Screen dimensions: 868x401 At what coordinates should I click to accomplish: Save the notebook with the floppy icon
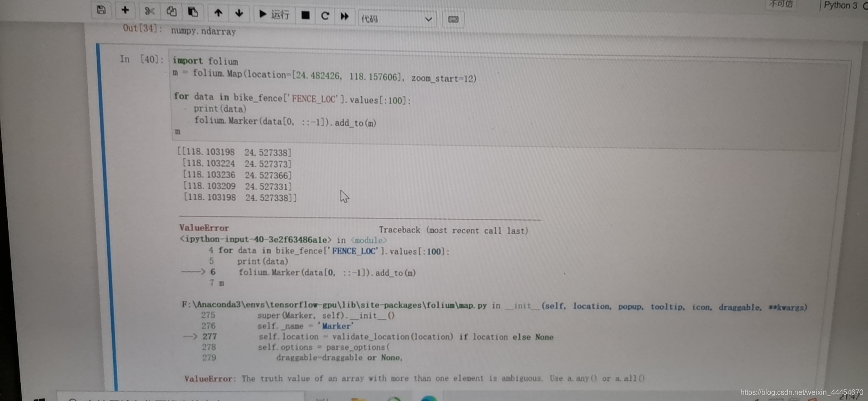[x=101, y=9]
